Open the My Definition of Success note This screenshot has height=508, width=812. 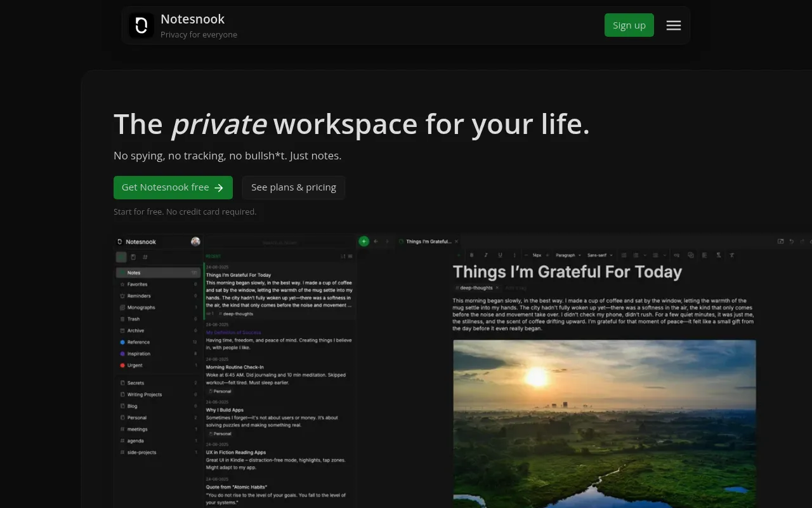coord(279,337)
